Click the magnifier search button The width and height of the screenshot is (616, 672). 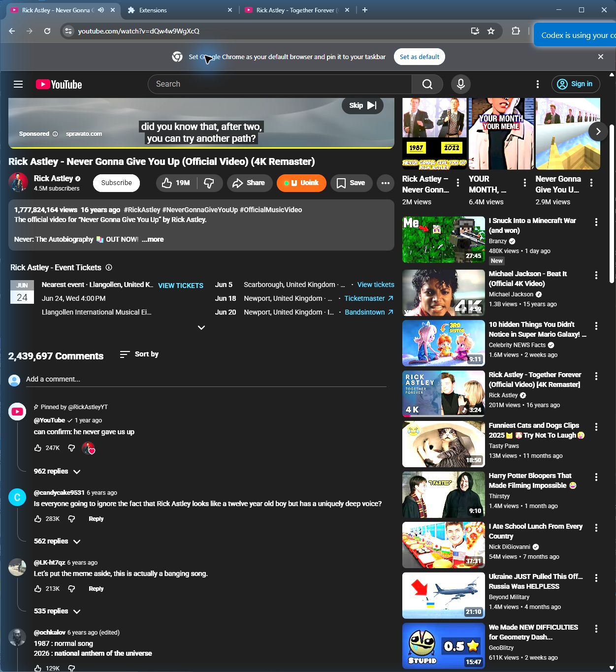pos(427,84)
